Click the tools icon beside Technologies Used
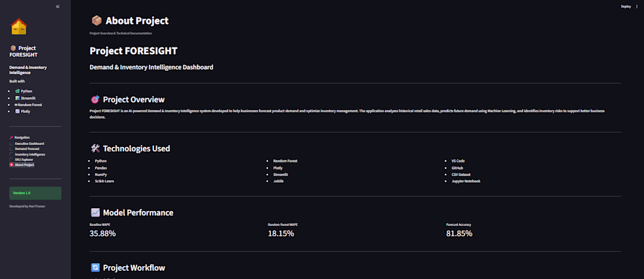This screenshot has height=279, width=644. (95, 149)
